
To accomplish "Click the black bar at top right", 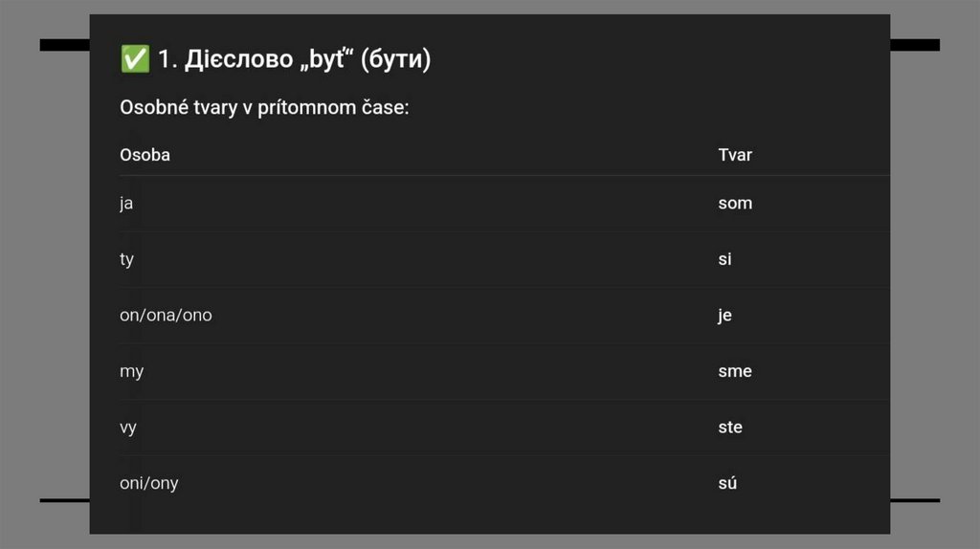I will [x=915, y=45].
